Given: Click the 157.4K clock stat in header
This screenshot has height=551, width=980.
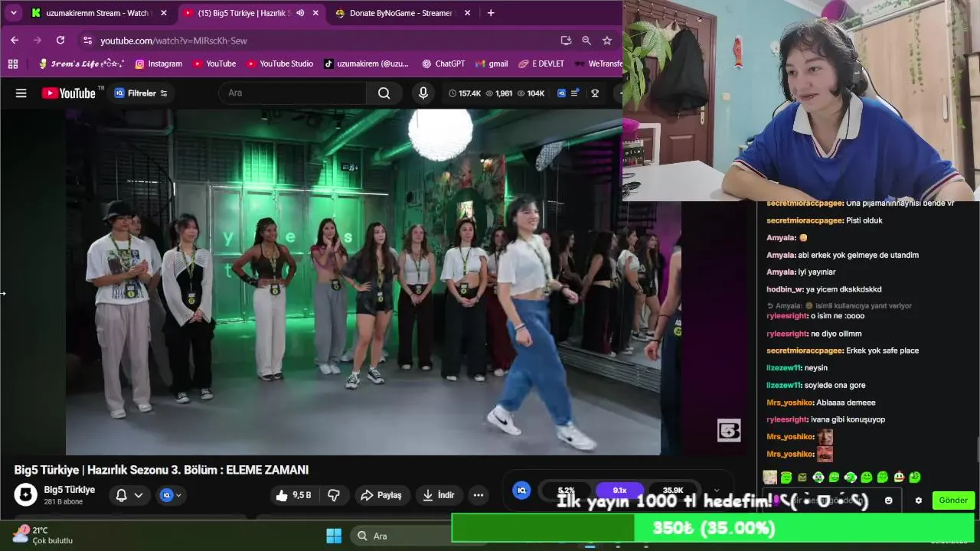Looking at the screenshot, I should [465, 93].
